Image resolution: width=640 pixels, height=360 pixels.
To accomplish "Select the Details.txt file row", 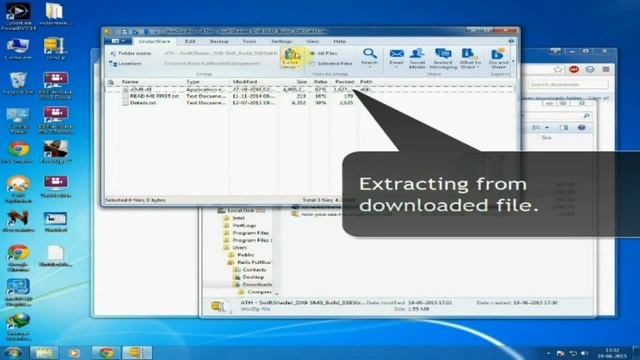I will (310, 103).
